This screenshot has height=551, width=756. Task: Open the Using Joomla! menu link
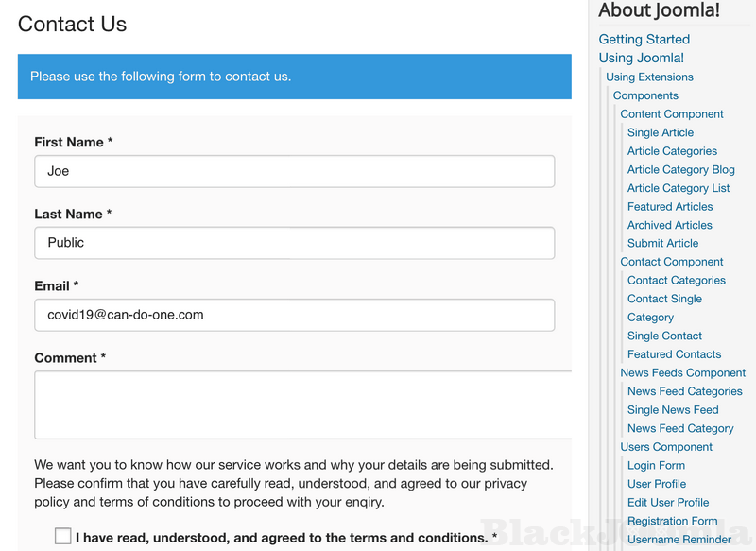click(642, 59)
